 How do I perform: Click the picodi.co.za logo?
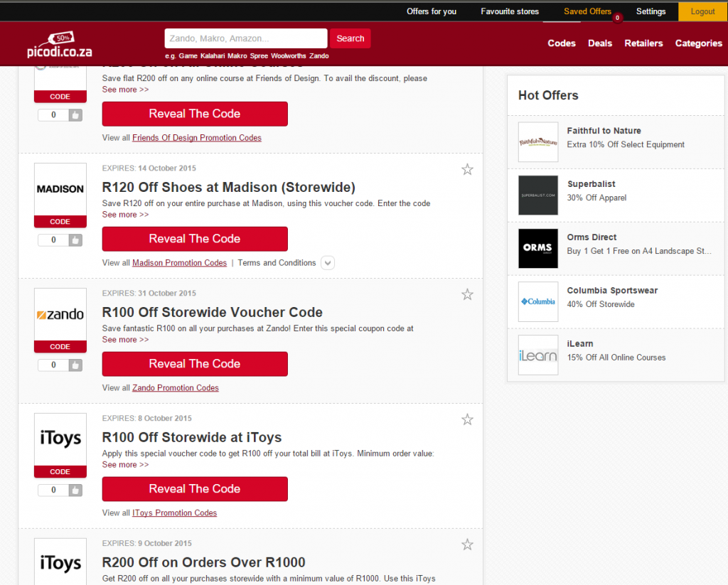(x=60, y=45)
